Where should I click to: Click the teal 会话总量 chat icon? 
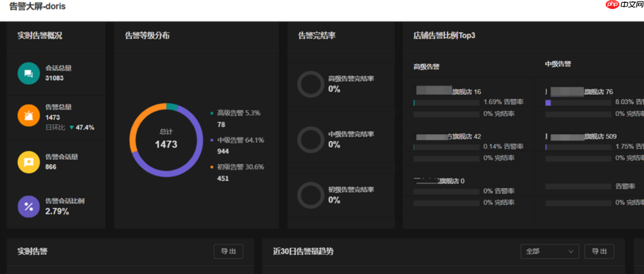point(28,73)
